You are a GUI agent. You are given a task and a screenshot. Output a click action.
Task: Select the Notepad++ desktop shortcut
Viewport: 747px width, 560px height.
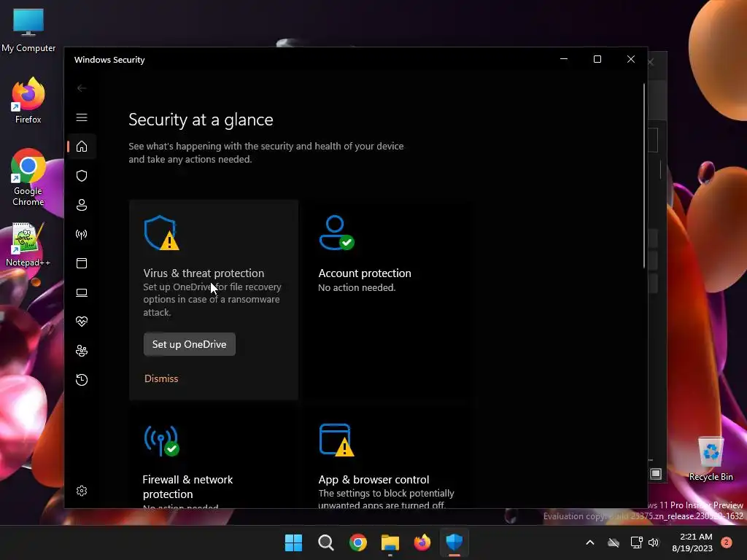click(28, 245)
